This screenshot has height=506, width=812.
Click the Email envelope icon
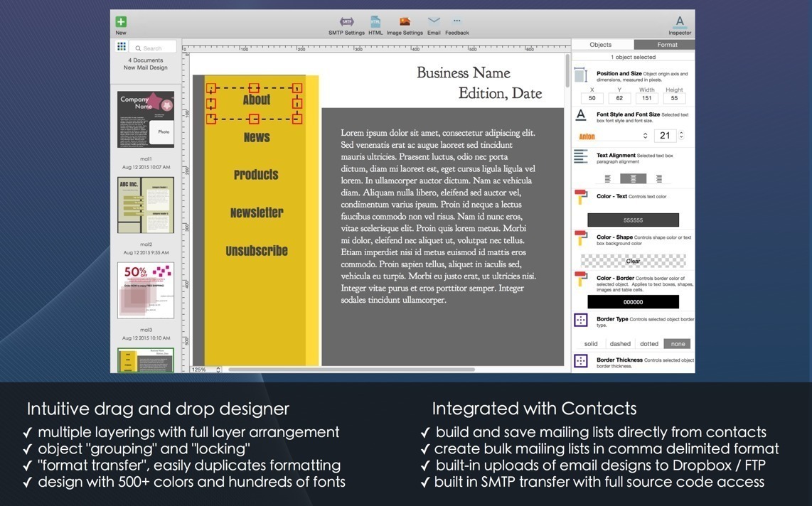point(434,21)
